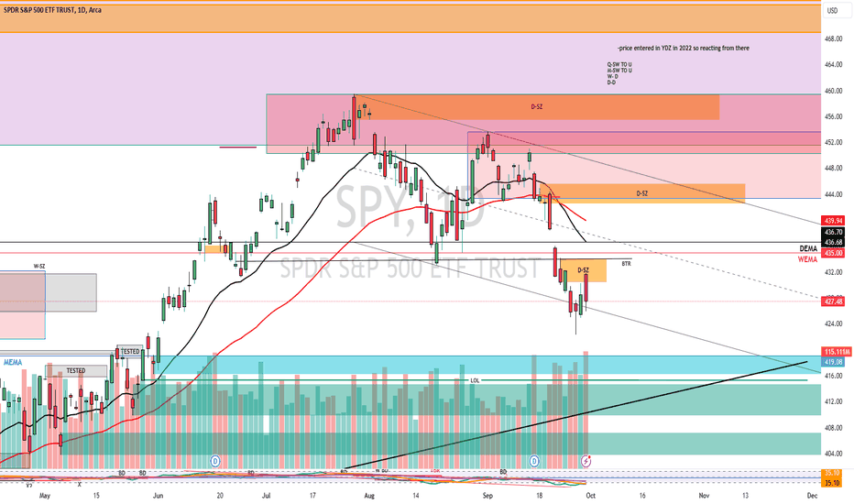Click Oct on the time axis

[x=590, y=496]
